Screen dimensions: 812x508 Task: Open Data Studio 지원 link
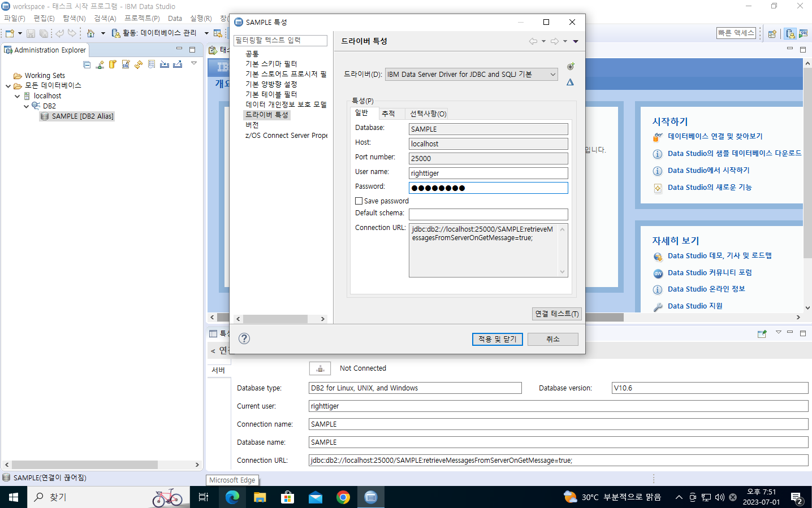695,306
